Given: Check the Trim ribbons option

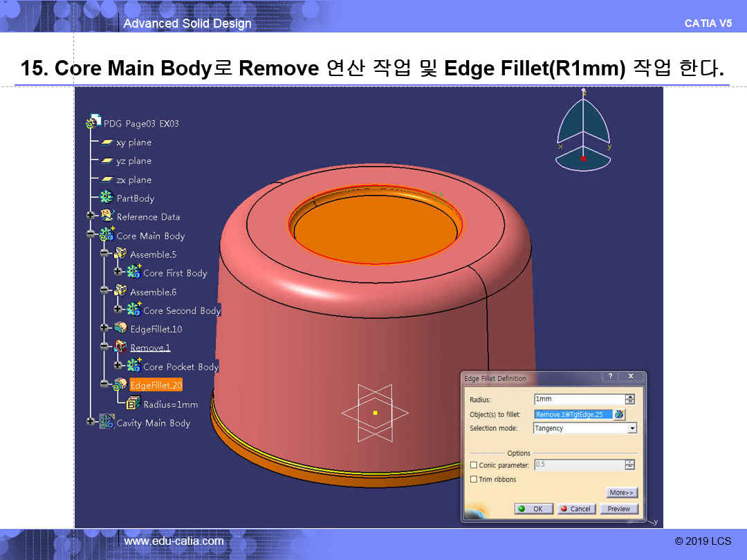Looking at the screenshot, I should click(474, 479).
